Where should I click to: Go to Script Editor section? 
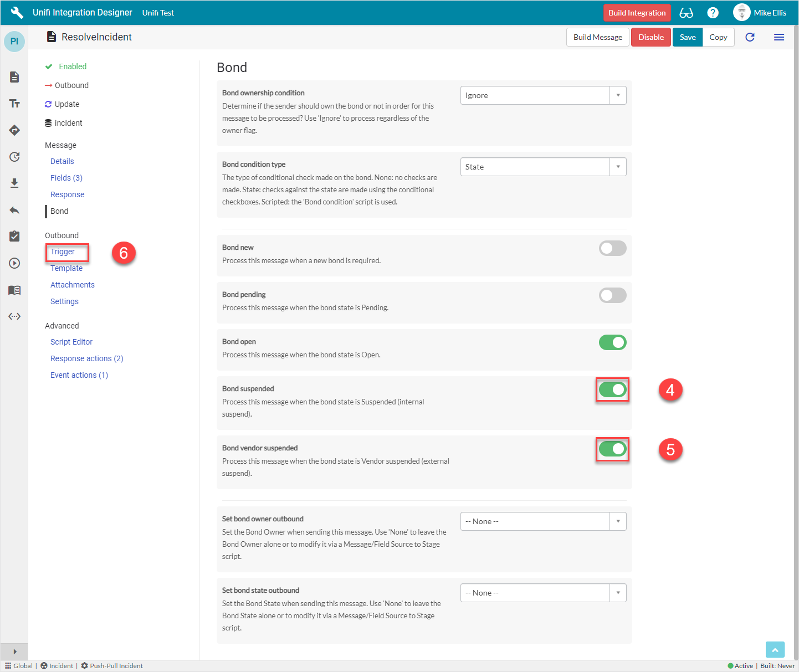71,342
